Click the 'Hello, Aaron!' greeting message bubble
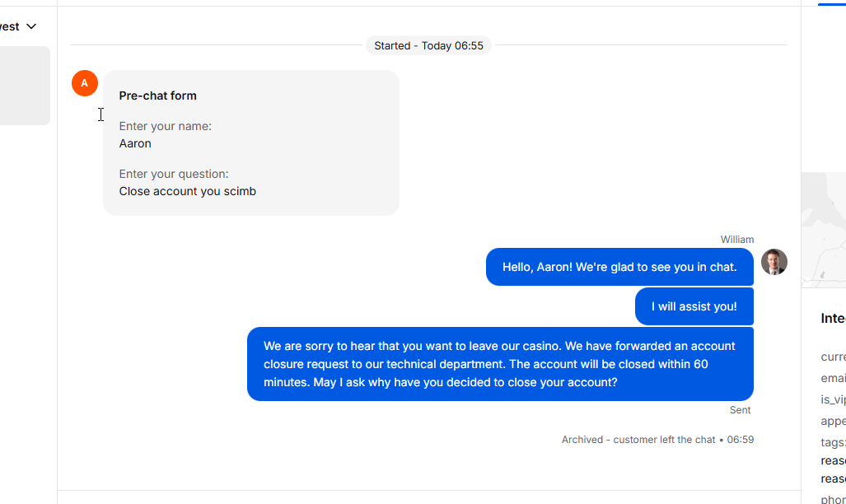 pyautogui.click(x=619, y=267)
